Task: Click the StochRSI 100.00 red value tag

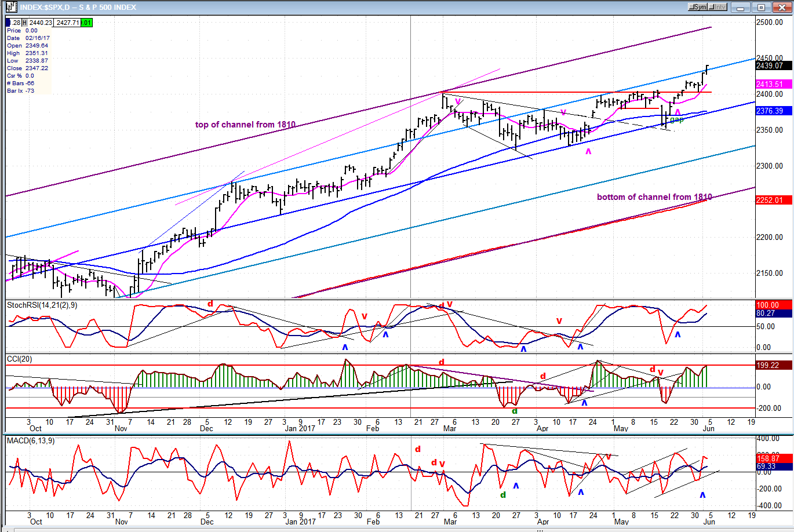Action: [773, 305]
